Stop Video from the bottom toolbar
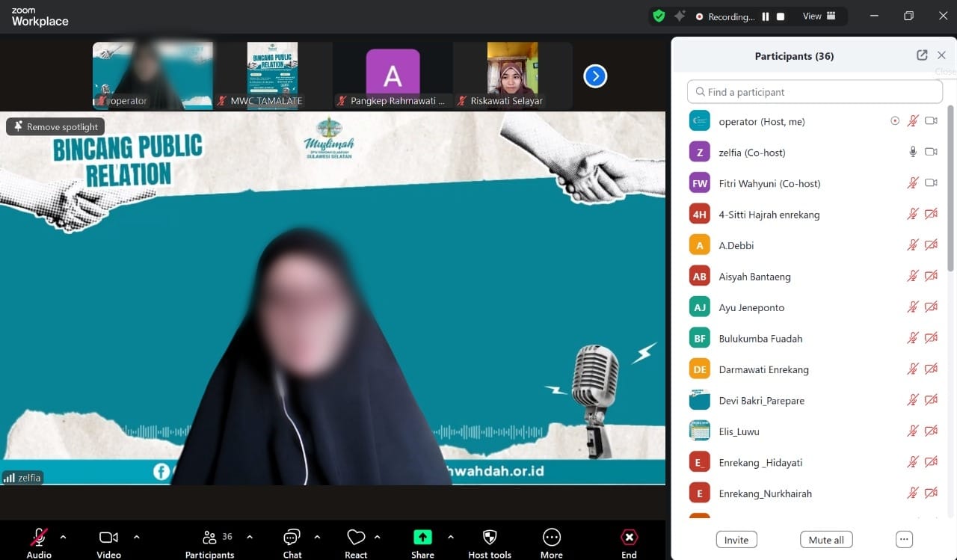 point(108,535)
